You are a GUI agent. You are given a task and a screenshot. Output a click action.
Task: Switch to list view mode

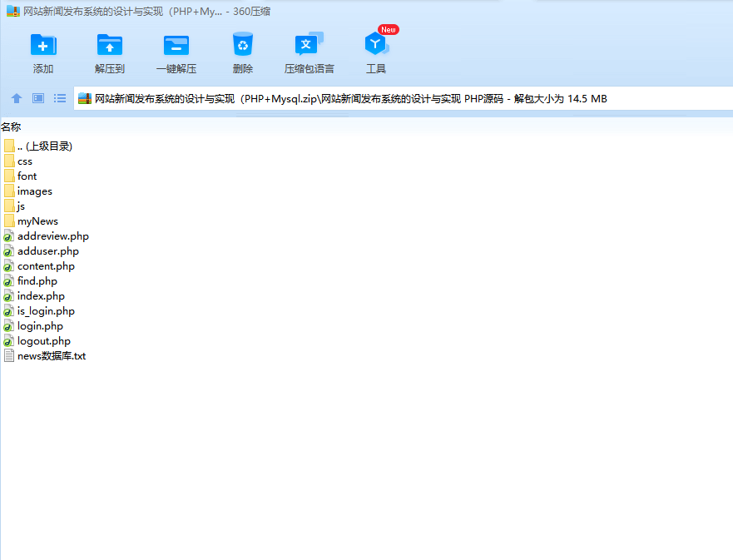coord(60,98)
